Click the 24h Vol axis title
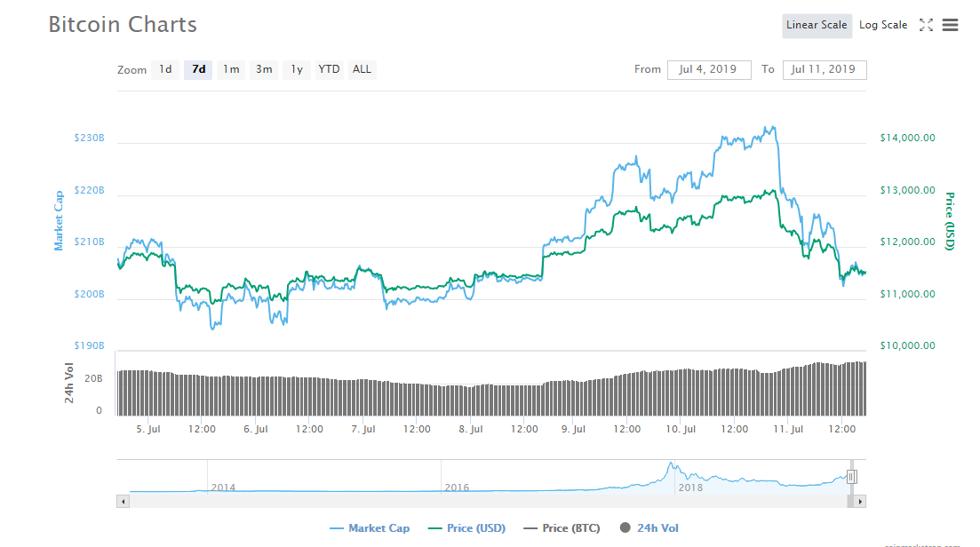This screenshot has height=547, width=980. tap(68, 383)
